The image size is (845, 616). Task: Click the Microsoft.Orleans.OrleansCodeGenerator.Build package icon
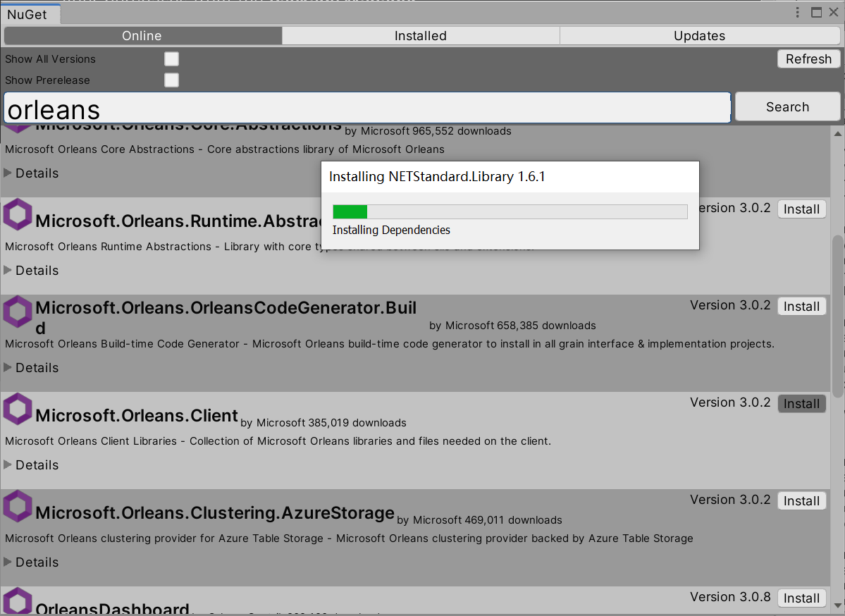16,311
